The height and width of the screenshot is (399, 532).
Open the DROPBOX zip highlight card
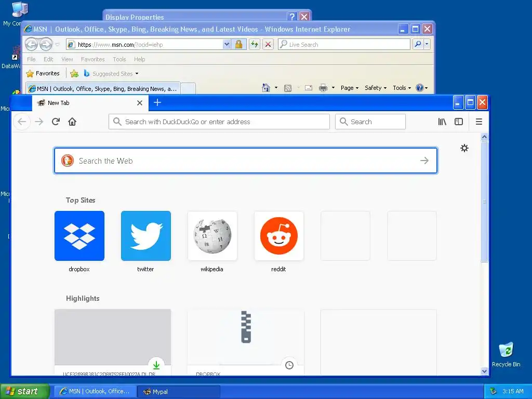point(246,342)
